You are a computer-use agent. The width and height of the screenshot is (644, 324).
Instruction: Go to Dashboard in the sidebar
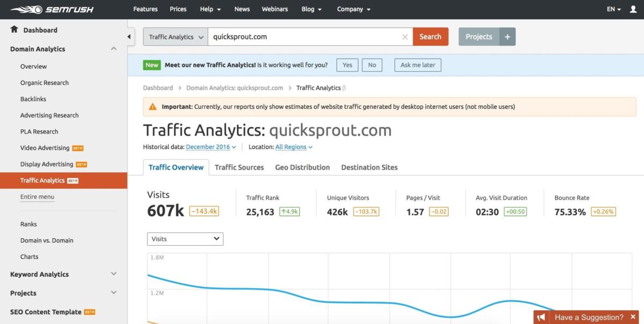pyautogui.click(x=40, y=30)
